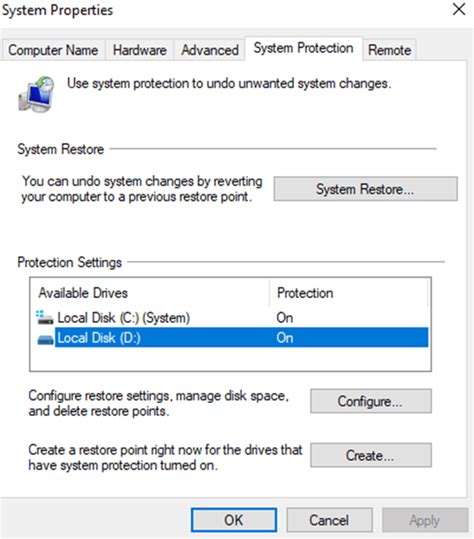This screenshot has height=539, width=474.
Task: Click the system protection computer icon
Action: coord(36,94)
